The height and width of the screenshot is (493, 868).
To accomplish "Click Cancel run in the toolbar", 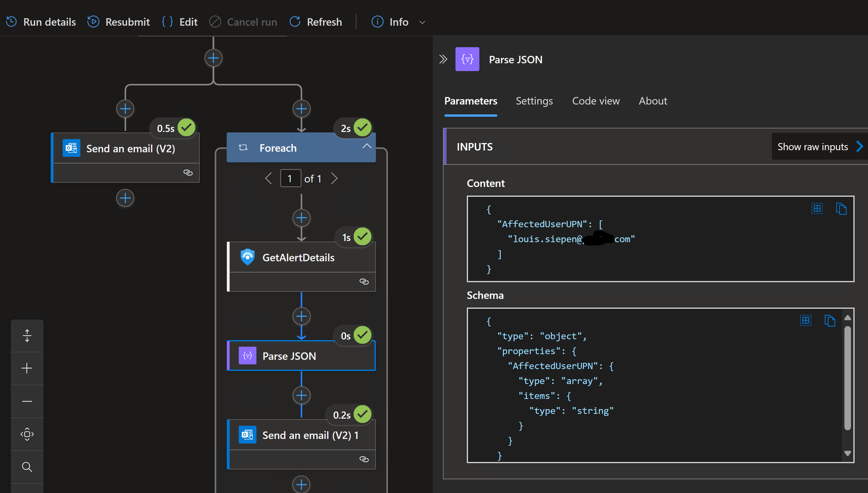I will [243, 22].
